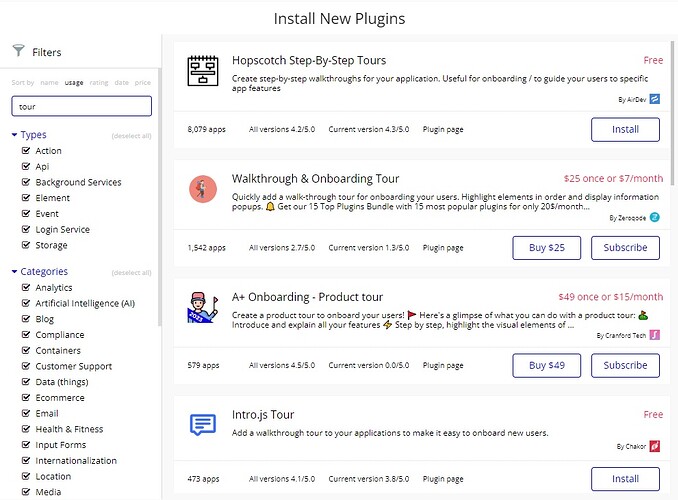Click the AirDev author logo icon
The image size is (678, 500).
point(655,99)
